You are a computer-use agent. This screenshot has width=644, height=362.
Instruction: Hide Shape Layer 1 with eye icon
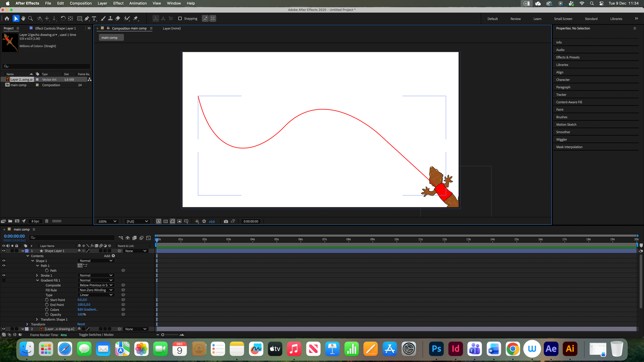pos(4,251)
